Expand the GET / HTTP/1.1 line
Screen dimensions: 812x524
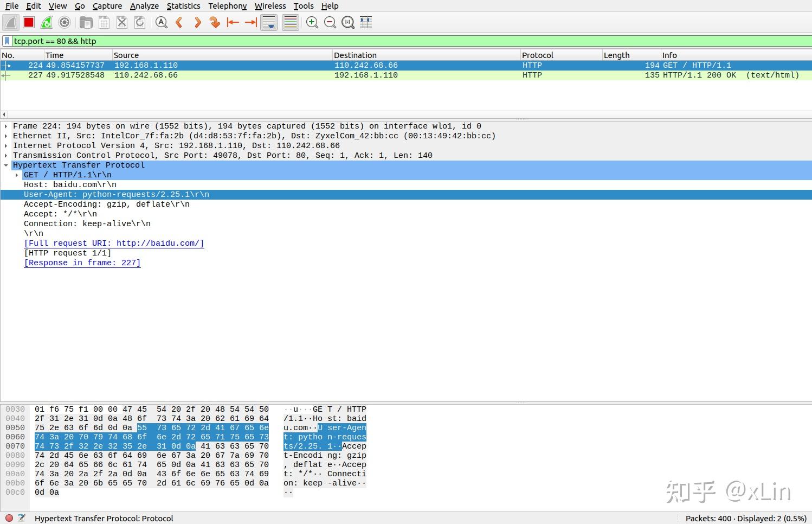[17, 175]
